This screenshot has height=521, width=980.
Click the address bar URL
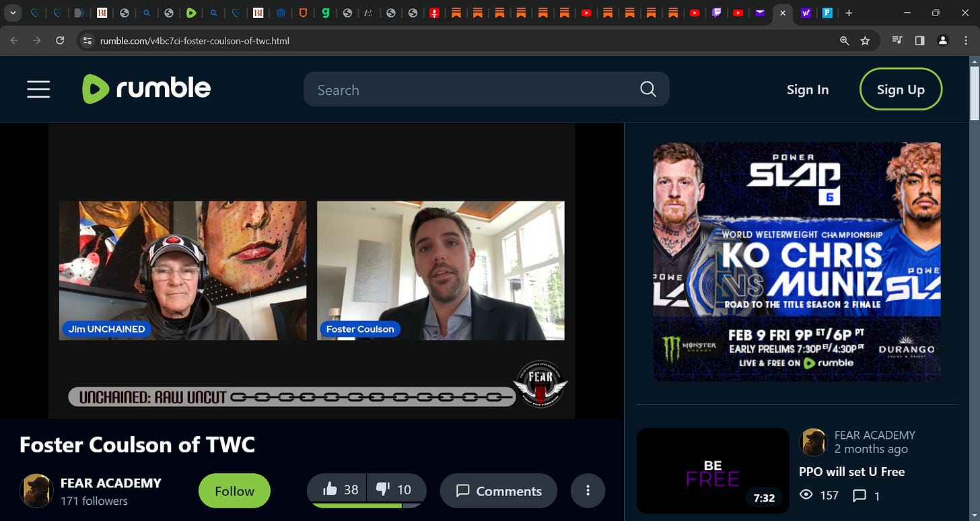(195, 40)
